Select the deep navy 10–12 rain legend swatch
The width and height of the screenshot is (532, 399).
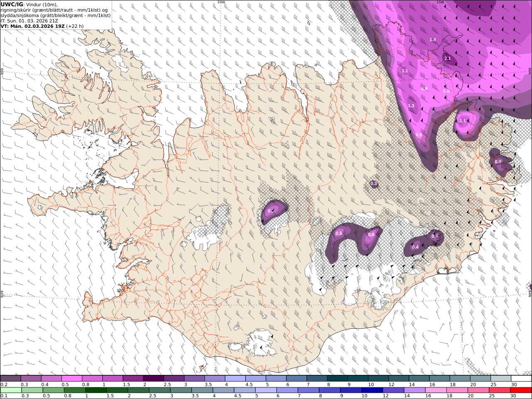click(x=372, y=390)
